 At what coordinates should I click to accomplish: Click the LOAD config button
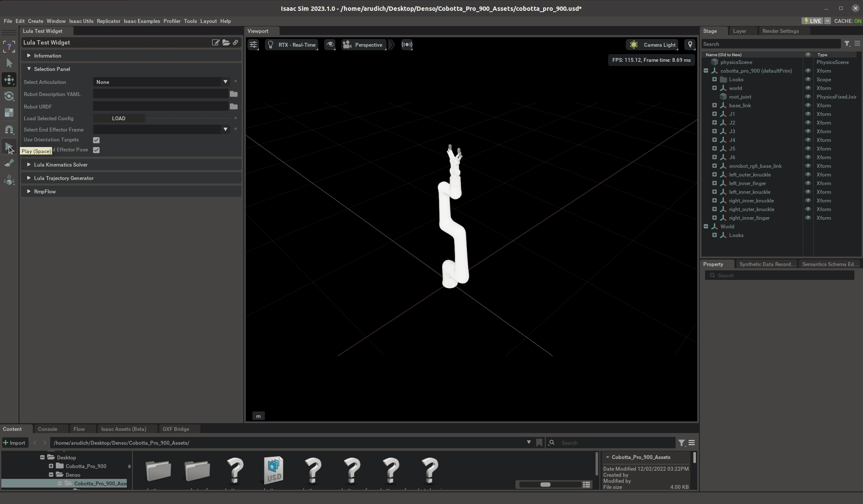pos(119,118)
